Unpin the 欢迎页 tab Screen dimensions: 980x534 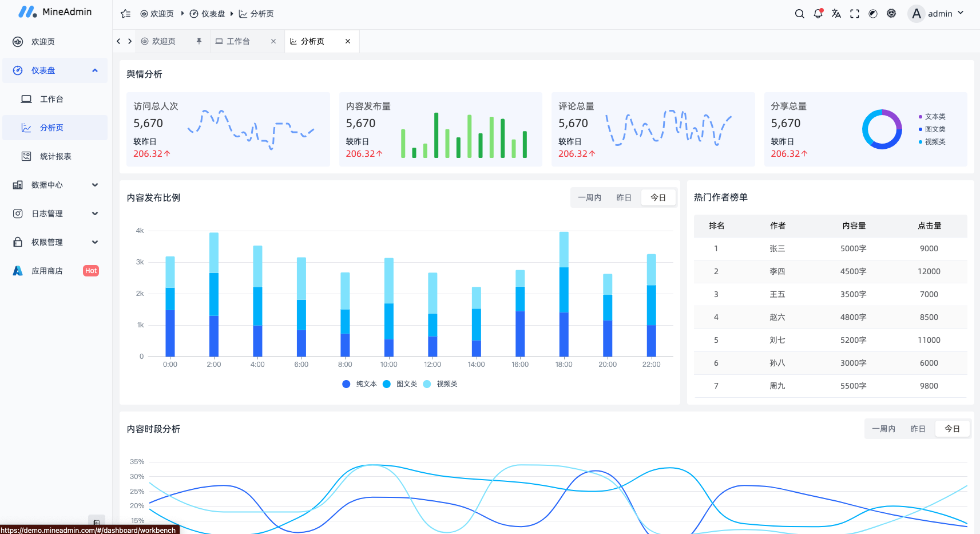point(199,41)
